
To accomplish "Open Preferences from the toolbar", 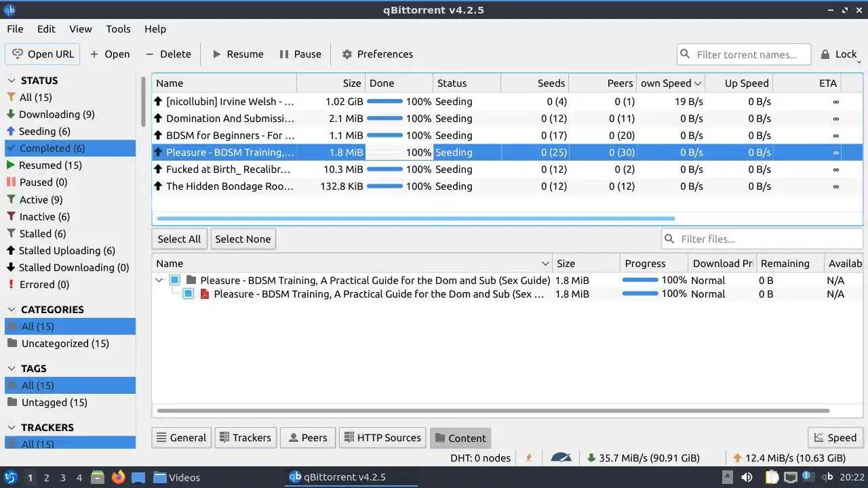I will click(377, 54).
